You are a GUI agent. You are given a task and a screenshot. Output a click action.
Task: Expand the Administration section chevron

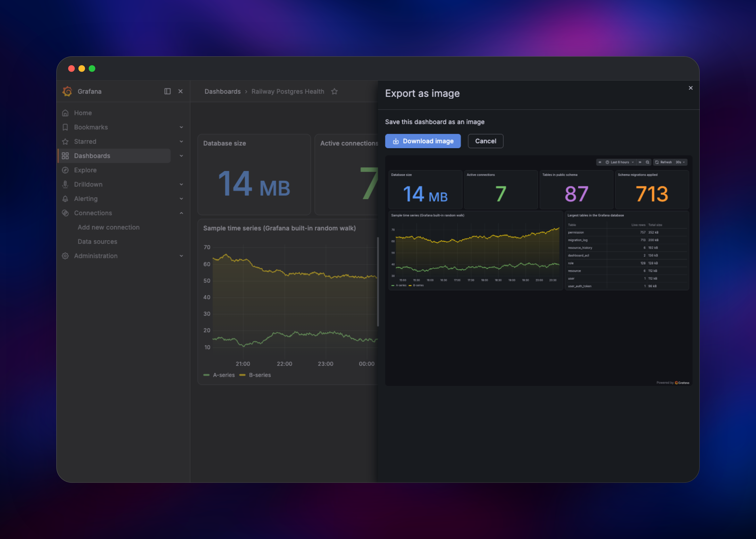[181, 256]
